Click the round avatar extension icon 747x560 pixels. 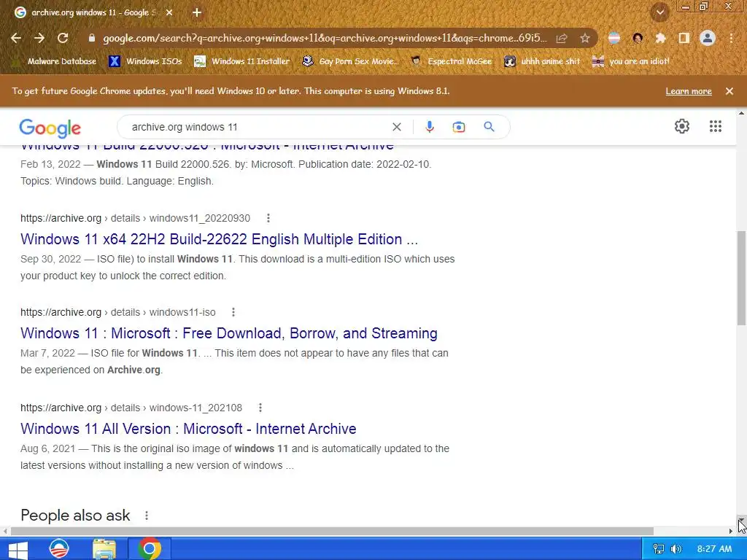pyautogui.click(x=638, y=38)
